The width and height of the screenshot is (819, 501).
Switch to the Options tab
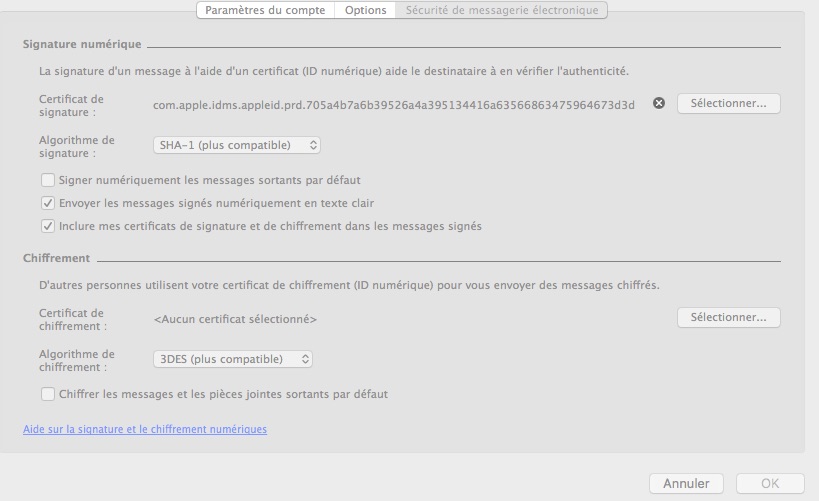[366, 10]
